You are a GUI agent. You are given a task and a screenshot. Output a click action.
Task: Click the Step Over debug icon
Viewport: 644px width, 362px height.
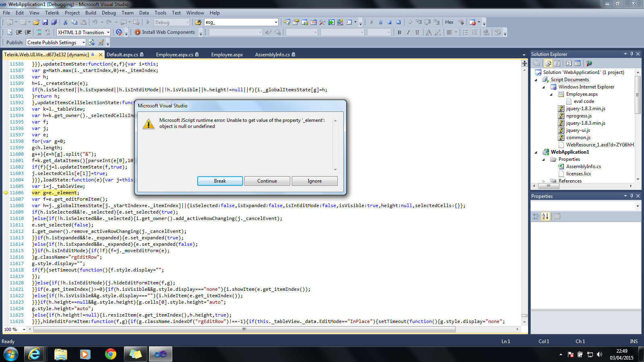pyautogui.click(x=428, y=22)
